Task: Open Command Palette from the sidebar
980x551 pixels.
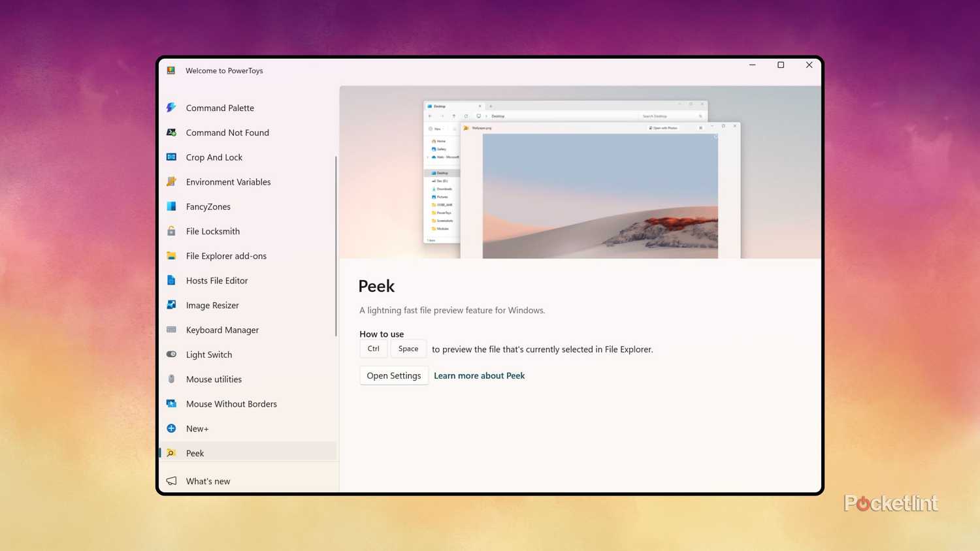Action: point(220,108)
